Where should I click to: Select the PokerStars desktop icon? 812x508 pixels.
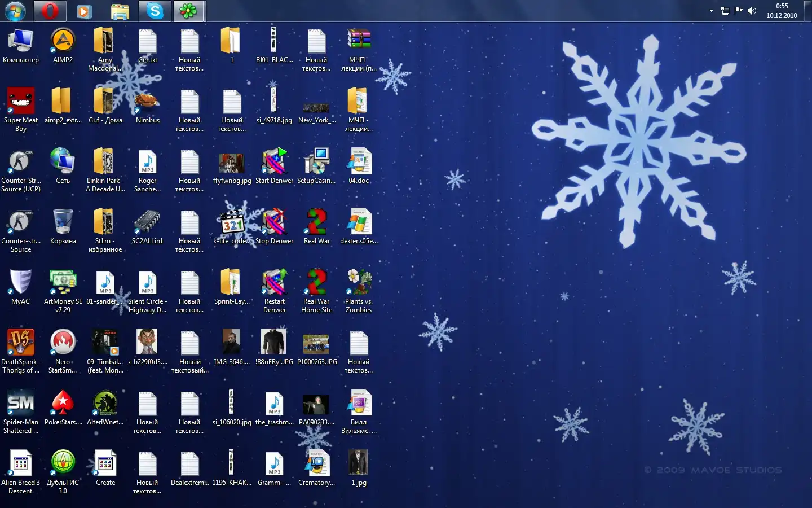tap(63, 404)
